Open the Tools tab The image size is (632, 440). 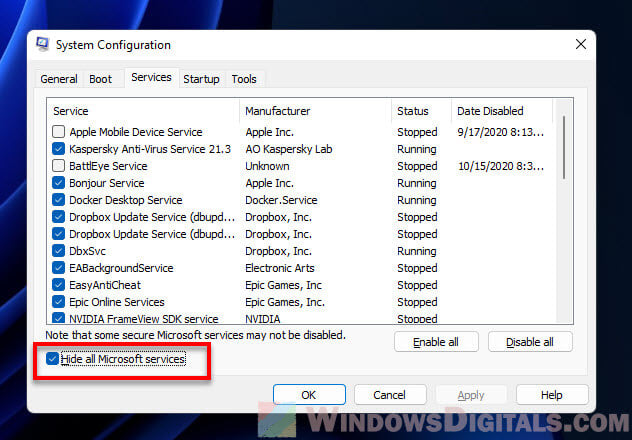(x=244, y=79)
